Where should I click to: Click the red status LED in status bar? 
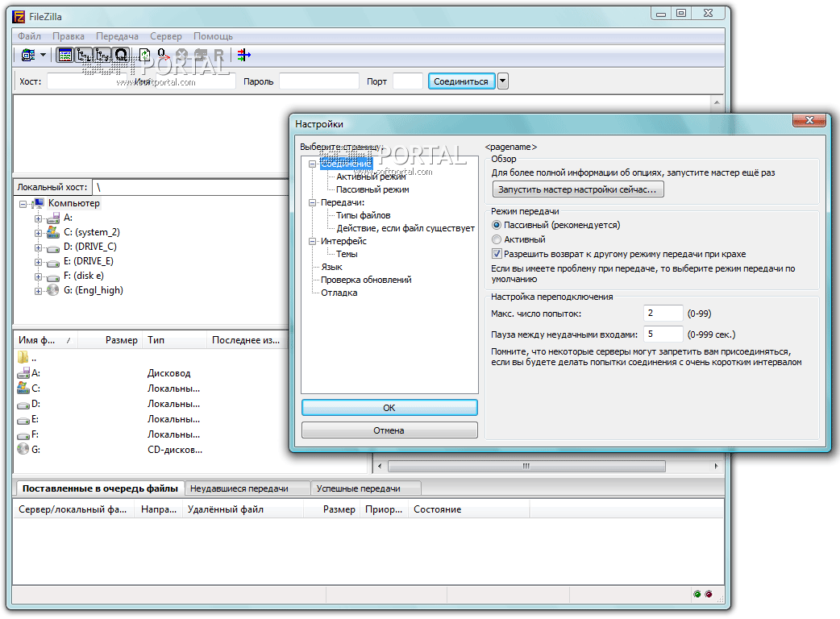[709, 594]
